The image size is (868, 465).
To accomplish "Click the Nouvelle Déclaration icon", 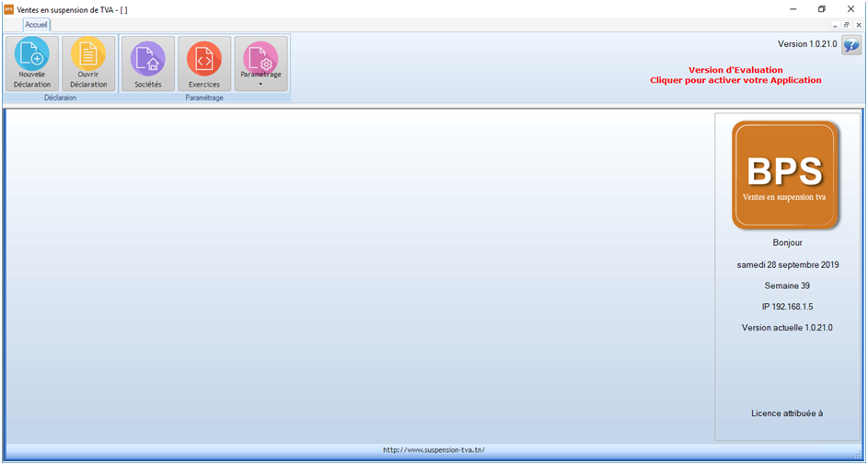I will point(31,64).
